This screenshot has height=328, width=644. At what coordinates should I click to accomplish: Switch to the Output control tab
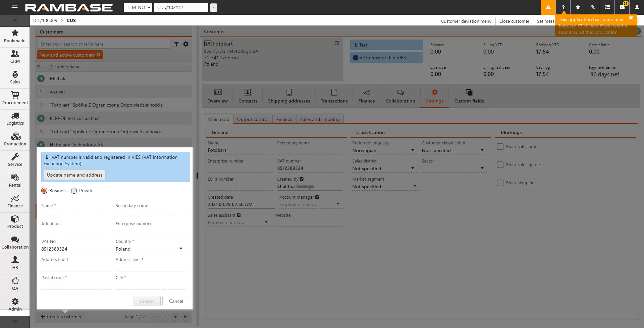pyautogui.click(x=253, y=119)
